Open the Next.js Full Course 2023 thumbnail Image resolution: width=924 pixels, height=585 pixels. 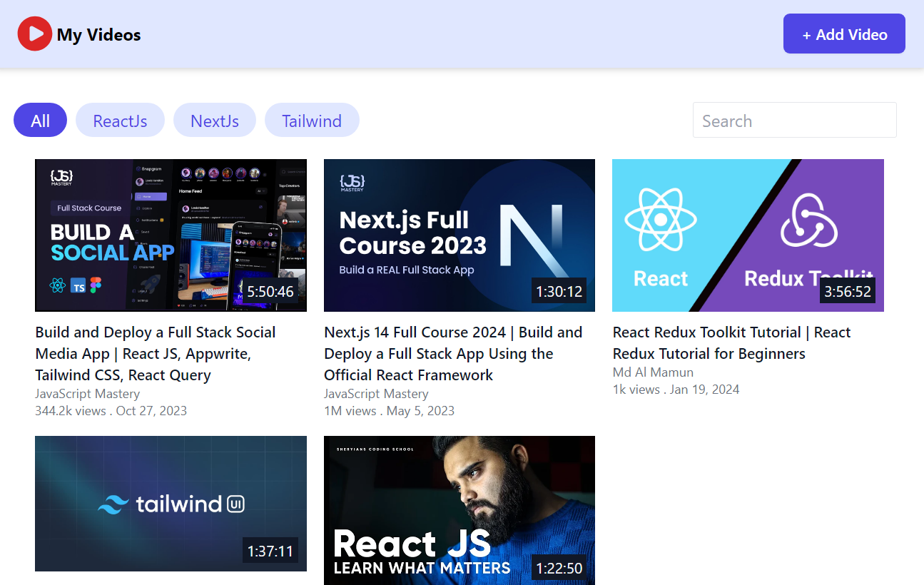coord(460,235)
